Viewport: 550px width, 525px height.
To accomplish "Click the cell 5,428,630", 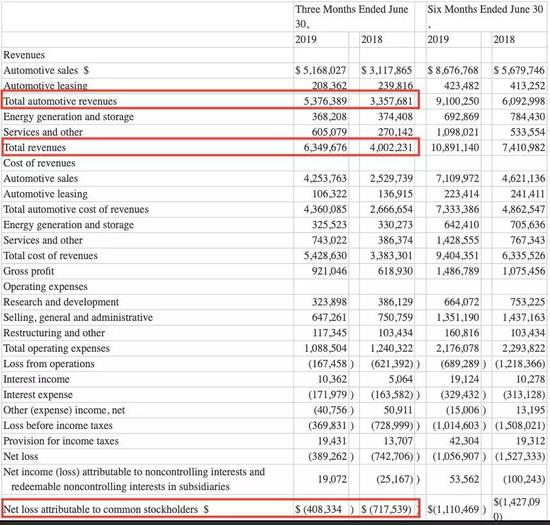I will (x=325, y=256).
